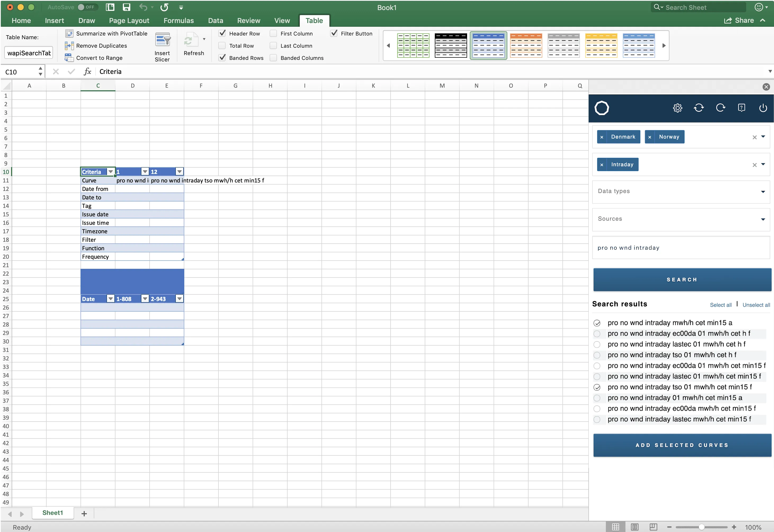
Task: Select 'pro no wnd intraday ec00da 01 mwh/h cet h f' result
Action: (679, 333)
